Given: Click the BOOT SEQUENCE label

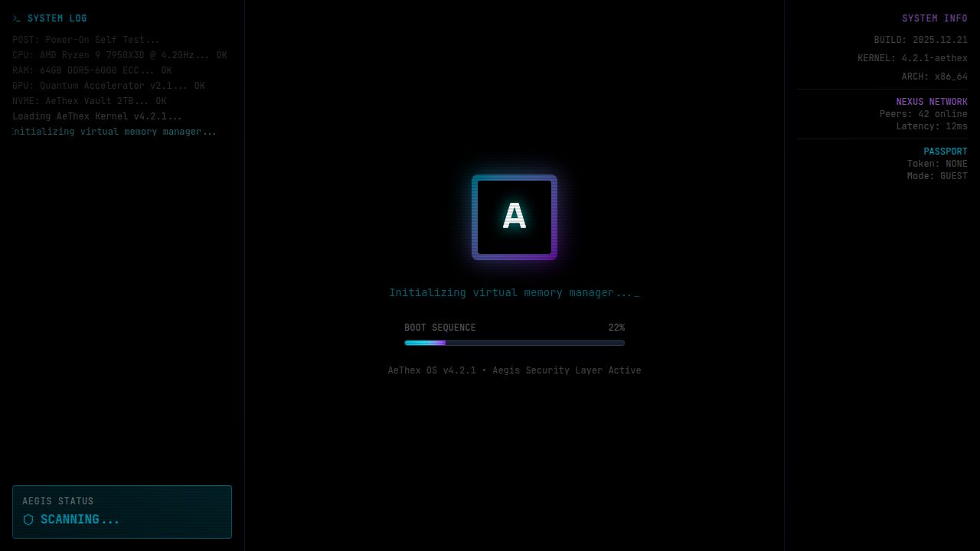Looking at the screenshot, I should [440, 328].
